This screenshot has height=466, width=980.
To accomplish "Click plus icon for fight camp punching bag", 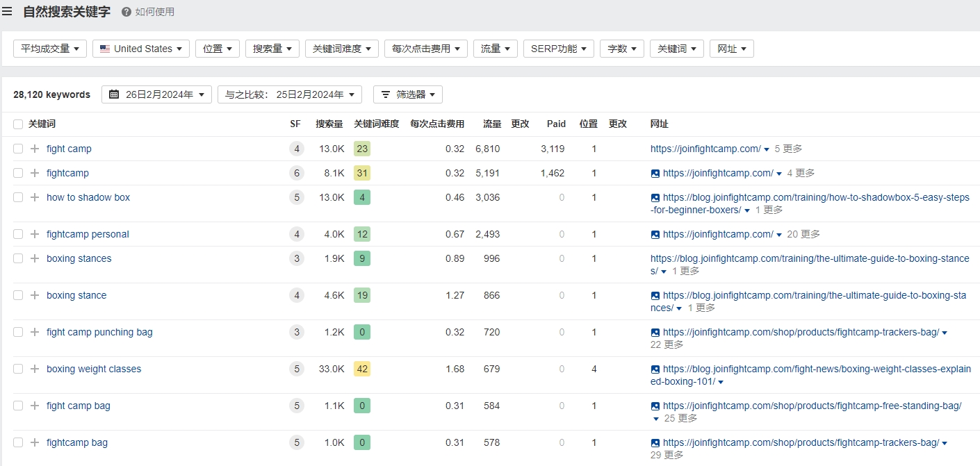I will [35, 332].
